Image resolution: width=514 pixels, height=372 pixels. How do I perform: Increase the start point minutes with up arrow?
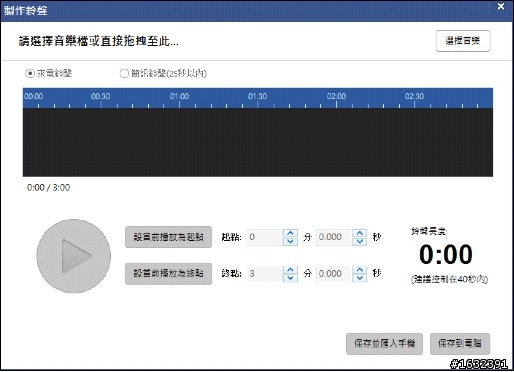point(290,233)
